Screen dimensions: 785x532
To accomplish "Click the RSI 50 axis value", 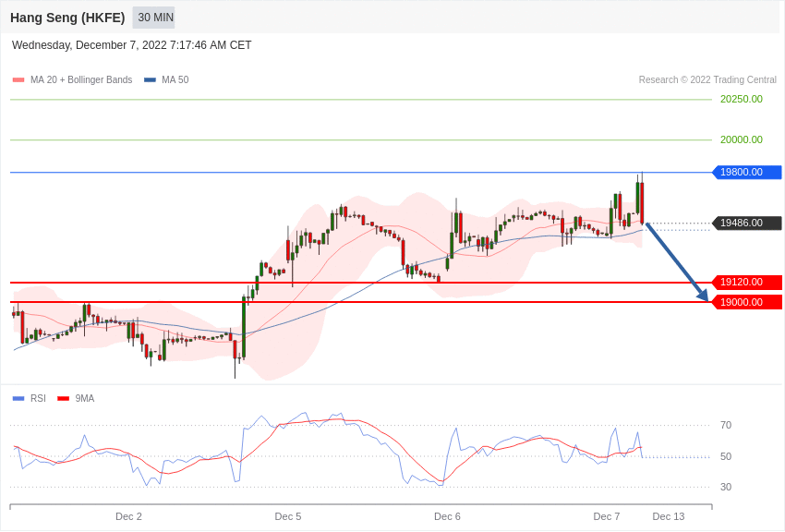I will click(x=726, y=456).
